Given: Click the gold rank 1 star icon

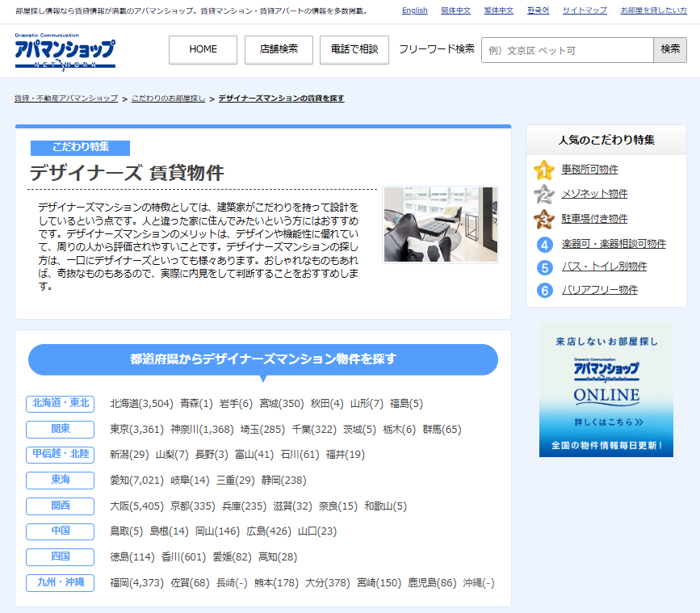Looking at the screenshot, I should [x=543, y=170].
